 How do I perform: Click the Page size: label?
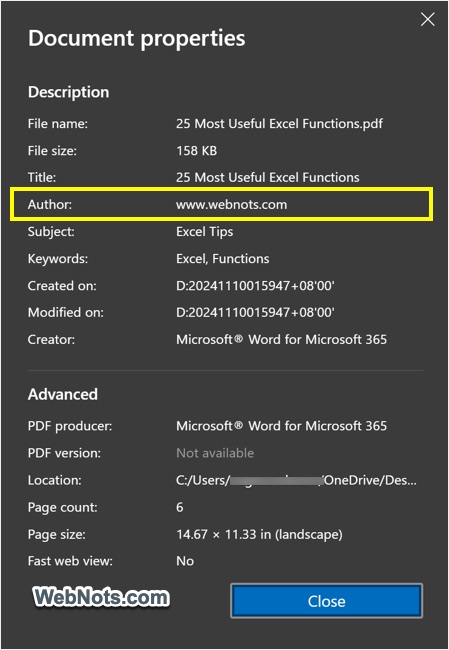(56, 534)
